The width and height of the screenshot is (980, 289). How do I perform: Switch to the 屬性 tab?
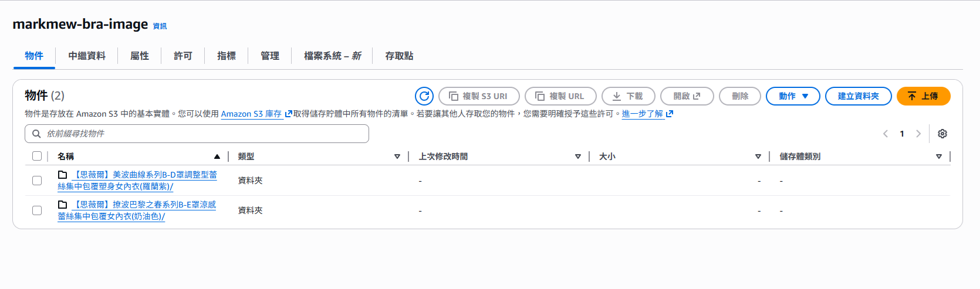pyautogui.click(x=140, y=56)
